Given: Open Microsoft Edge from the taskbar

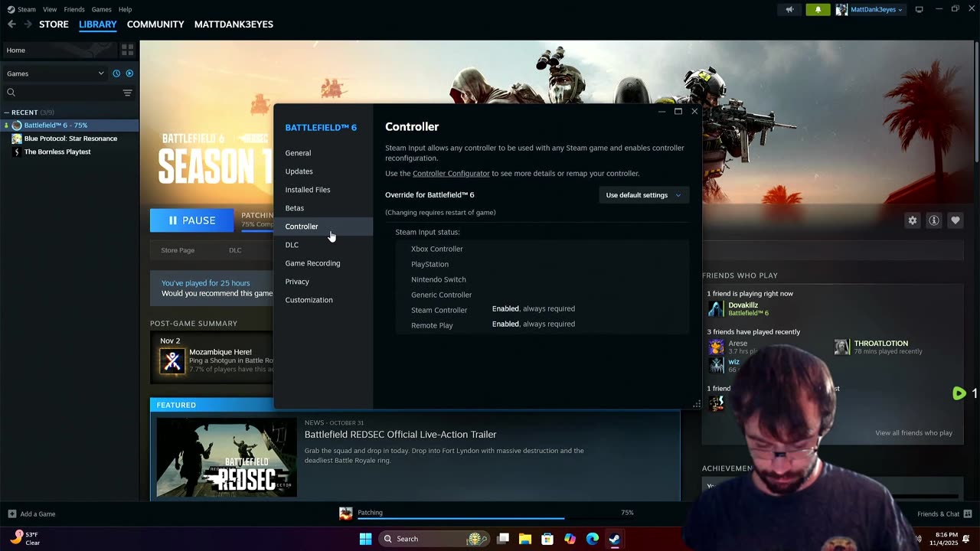Looking at the screenshot, I should point(593,539).
